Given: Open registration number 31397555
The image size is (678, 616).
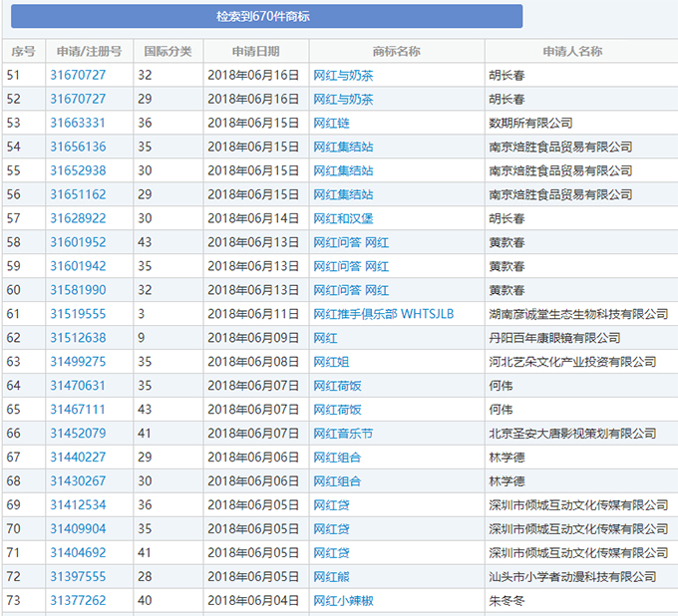Looking at the screenshot, I should (78, 576).
